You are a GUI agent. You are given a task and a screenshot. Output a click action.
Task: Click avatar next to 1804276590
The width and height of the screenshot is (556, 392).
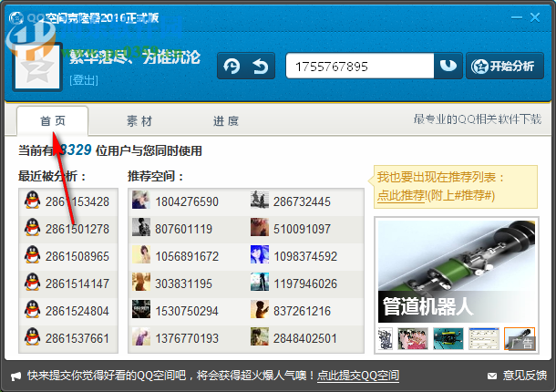[x=141, y=200]
